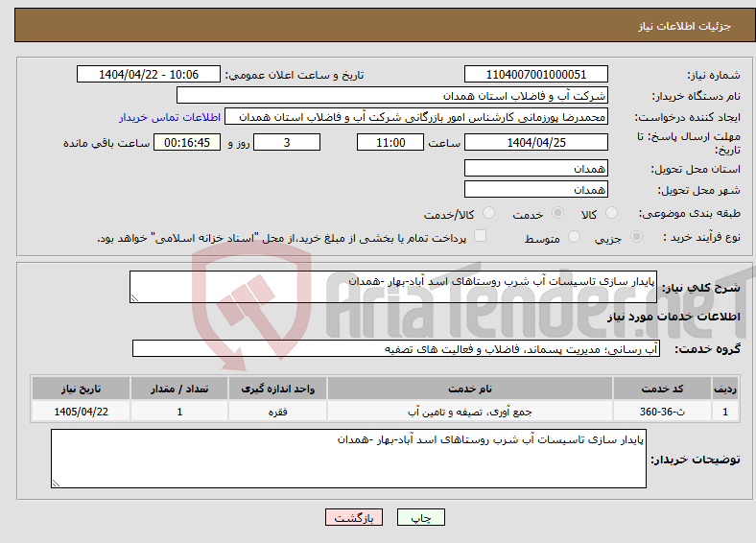The width and height of the screenshot is (756, 543).
Task: Select the کالا radio button
Action: [x=611, y=213]
